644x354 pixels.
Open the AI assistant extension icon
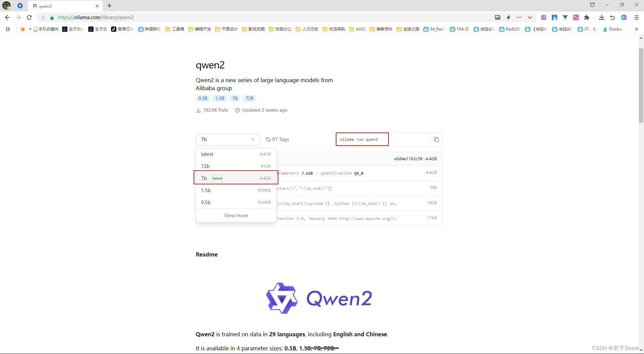[x=624, y=17]
